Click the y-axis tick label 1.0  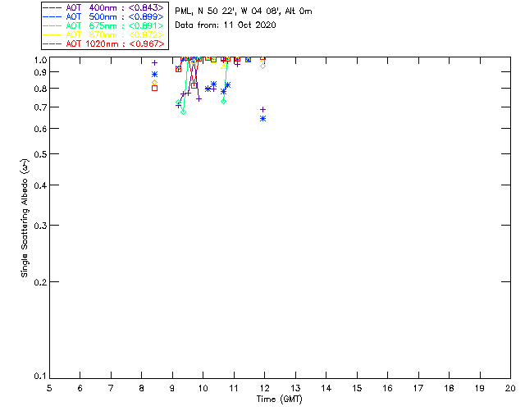[x=40, y=60]
